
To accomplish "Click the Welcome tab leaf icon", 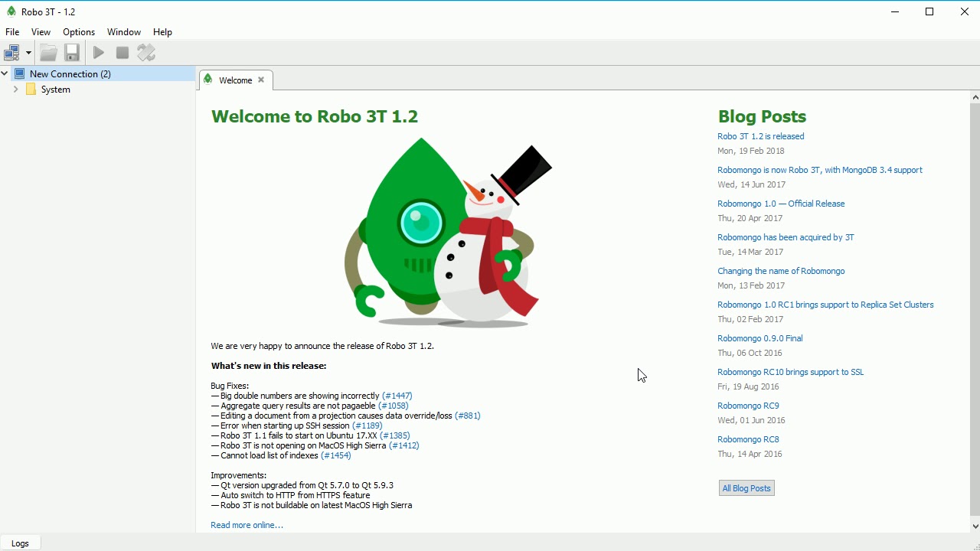I will click(208, 80).
